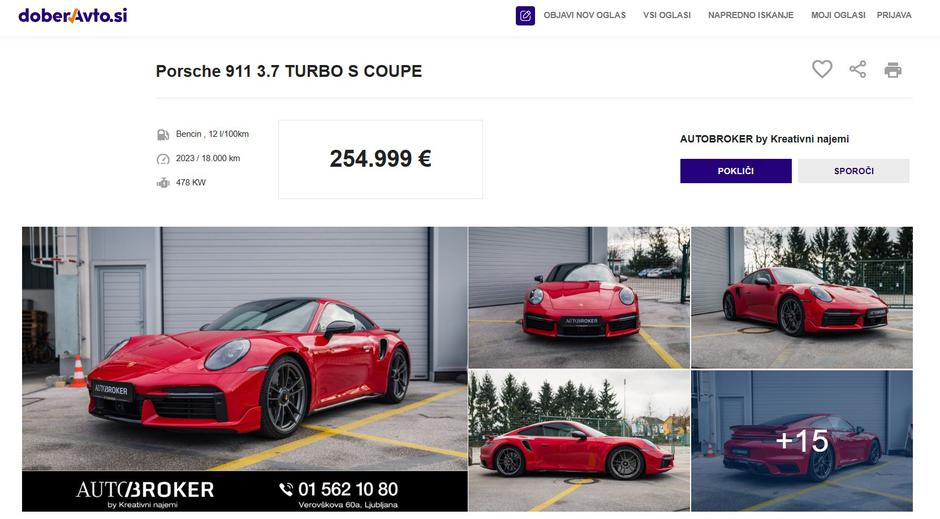Click the doberAvto.si logo
940x519 pixels.
[73, 15]
